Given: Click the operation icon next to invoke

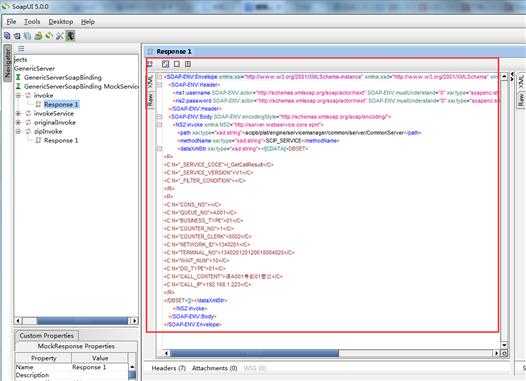Looking at the screenshot, I should tap(29, 95).
